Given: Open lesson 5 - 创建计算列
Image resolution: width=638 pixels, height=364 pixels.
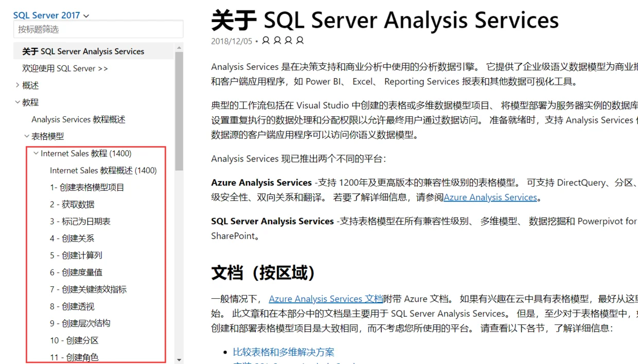Looking at the screenshot, I should (76, 255).
